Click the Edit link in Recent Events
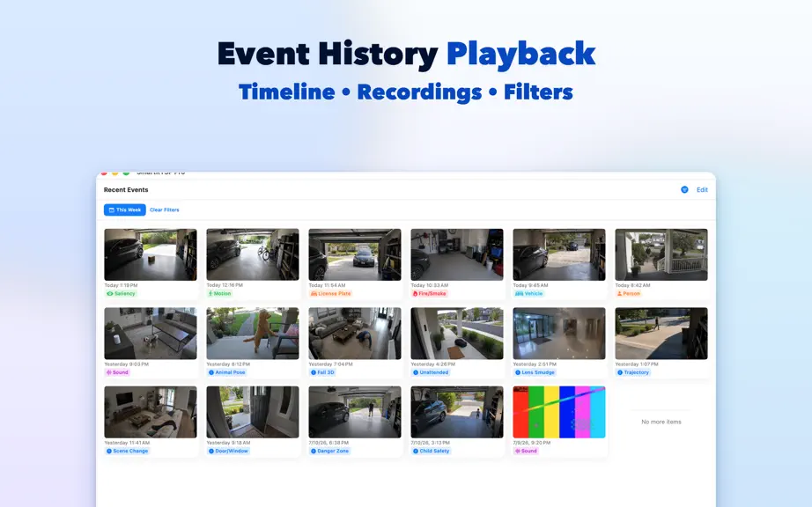812x507 pixels. 702,190
